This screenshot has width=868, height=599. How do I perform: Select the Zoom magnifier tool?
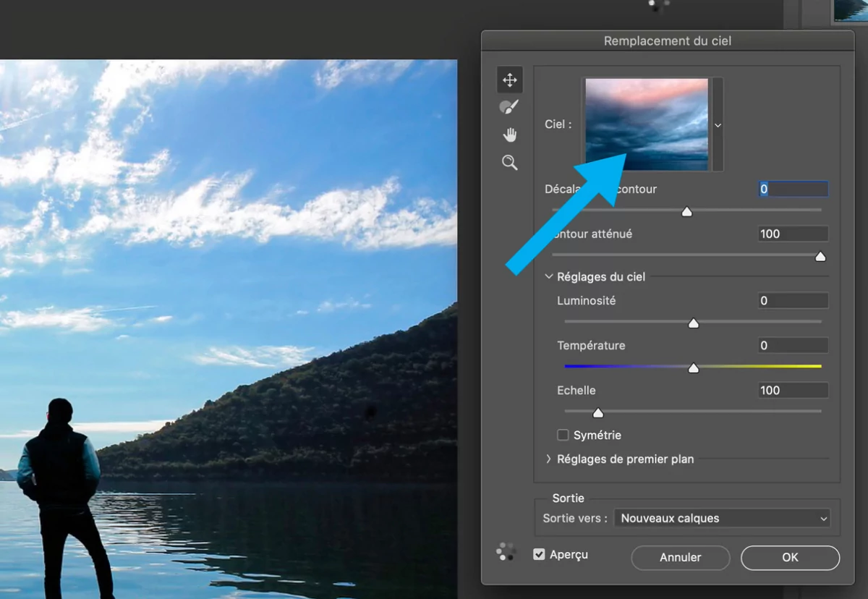510,163
